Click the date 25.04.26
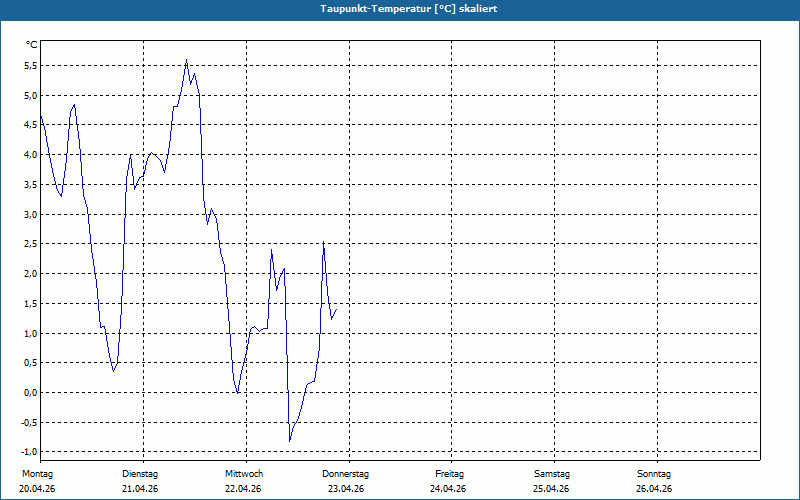800x500 pixels. pyautogui.click(x=551, y=489)
